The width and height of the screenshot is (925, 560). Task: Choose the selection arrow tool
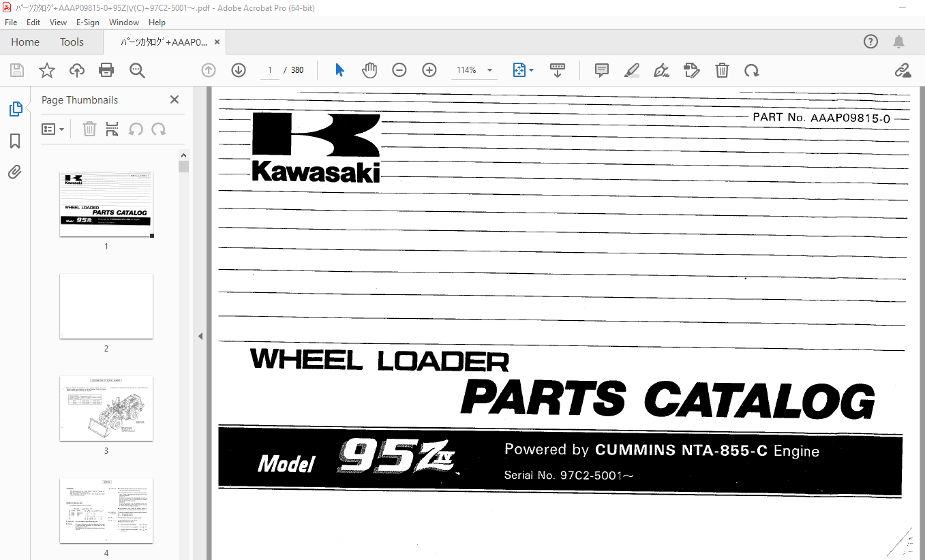339,70
